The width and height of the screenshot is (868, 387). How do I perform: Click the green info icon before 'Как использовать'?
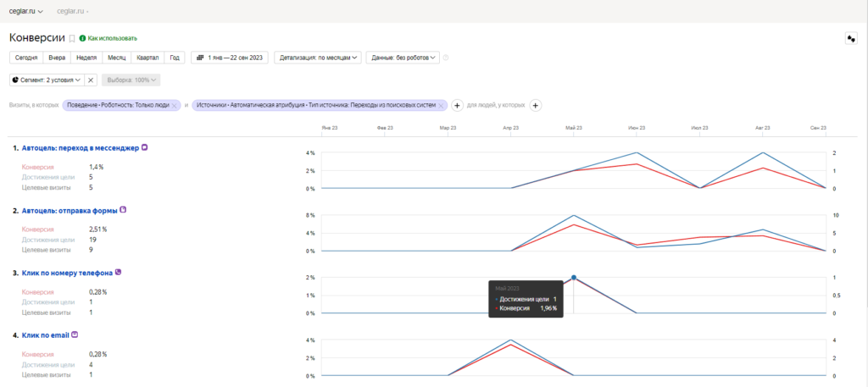82,38
